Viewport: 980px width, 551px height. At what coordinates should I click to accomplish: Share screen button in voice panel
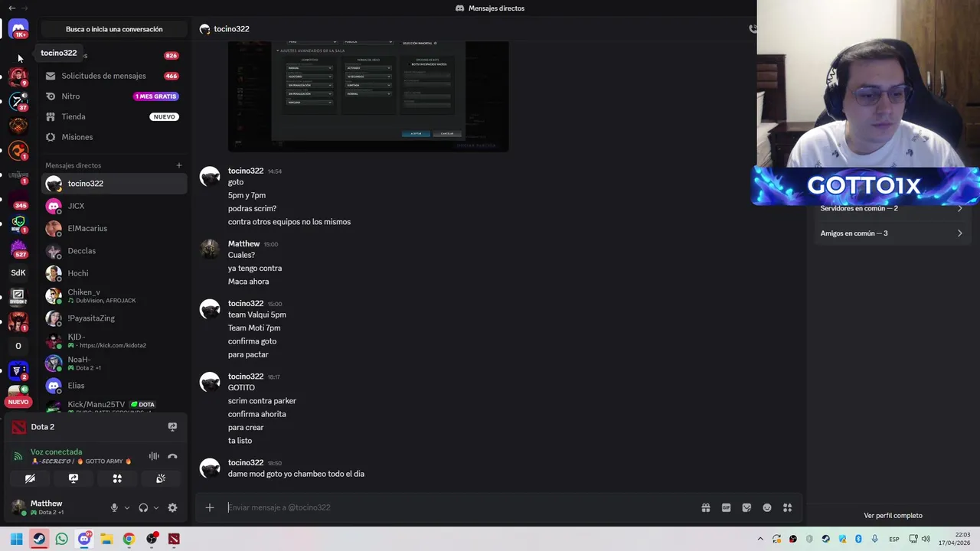[73, 478]
